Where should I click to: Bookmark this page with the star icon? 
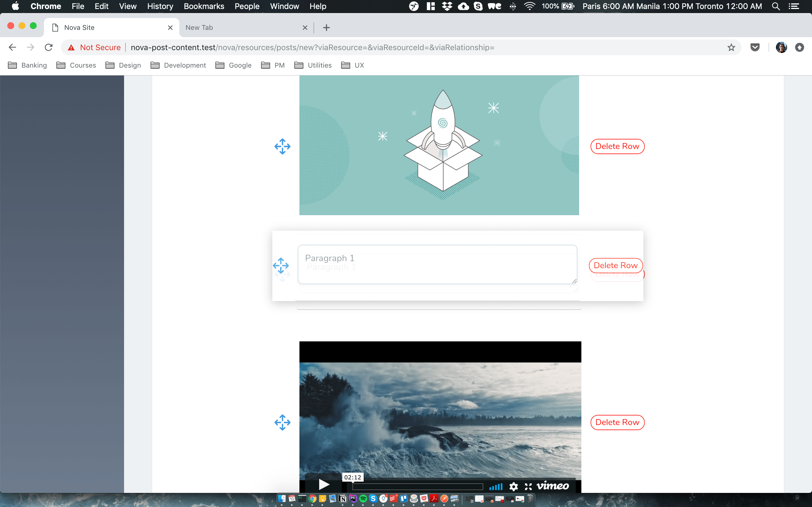click(731, 48)
